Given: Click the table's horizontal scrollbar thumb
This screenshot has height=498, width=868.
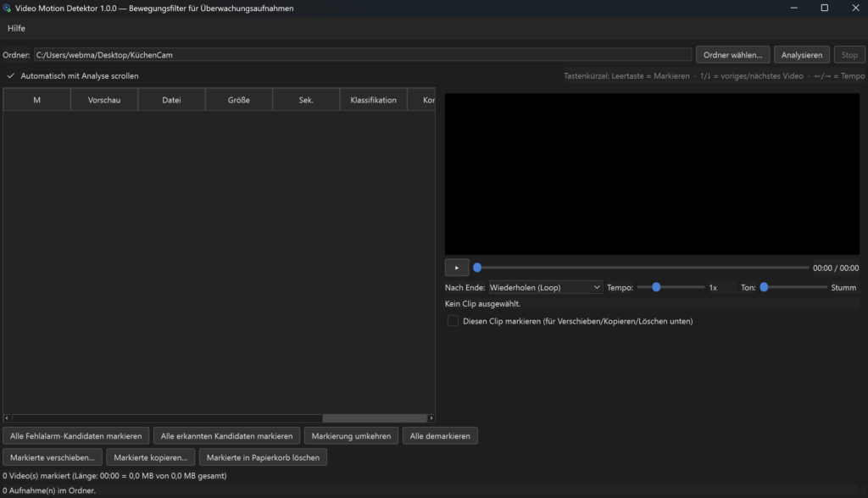Looking at the screenshot, I should click(375, 418).
